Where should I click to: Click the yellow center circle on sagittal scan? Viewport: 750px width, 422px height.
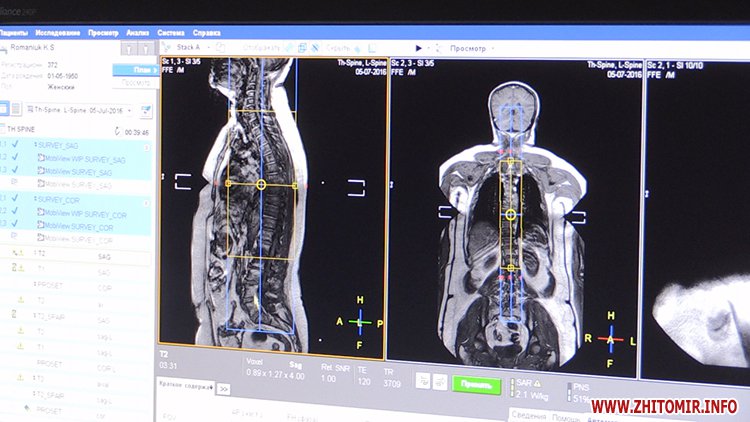pyautogui.click(x=261, y=185)
